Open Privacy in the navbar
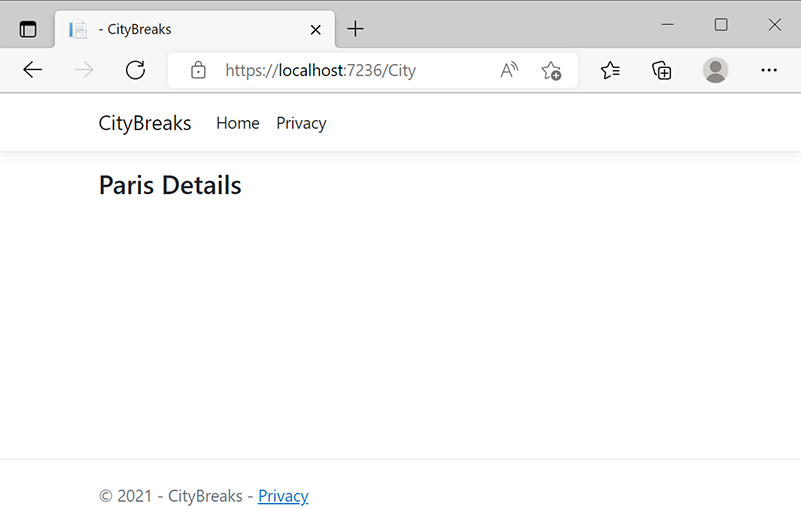 click(x=301, y=123)
